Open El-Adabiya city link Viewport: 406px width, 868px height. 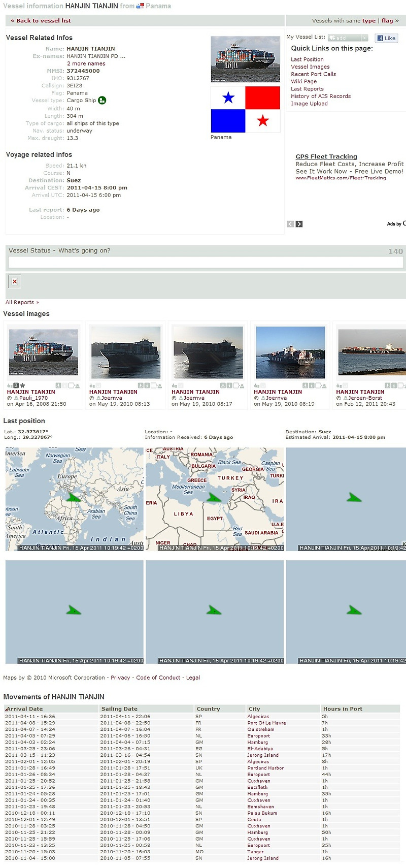pos(260,749)
